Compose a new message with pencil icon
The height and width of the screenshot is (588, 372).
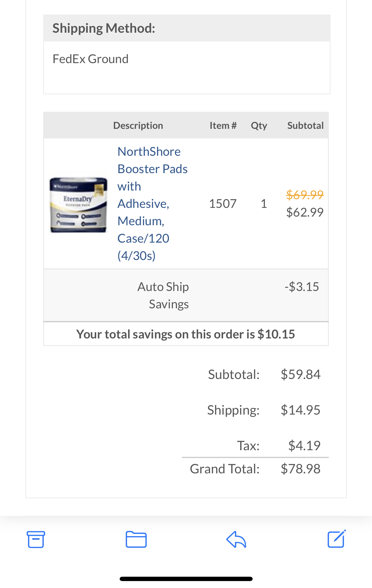(x=336, y=539)
